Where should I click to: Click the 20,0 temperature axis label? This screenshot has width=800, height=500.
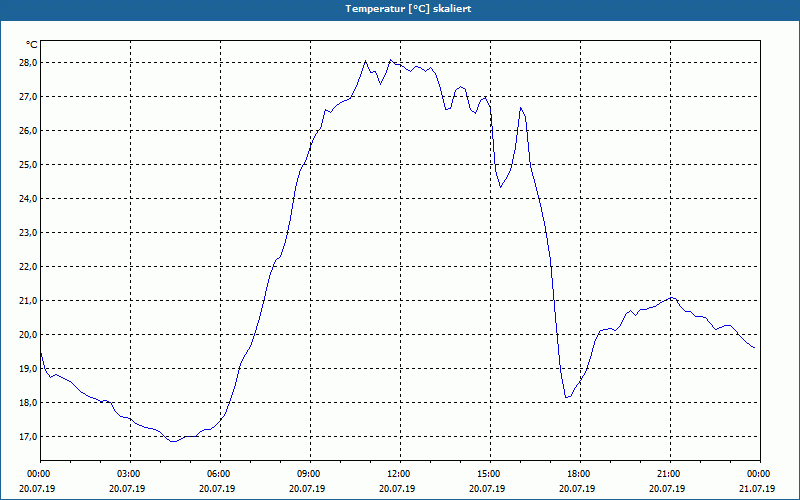pyautogui.click(x=28, y=335)
